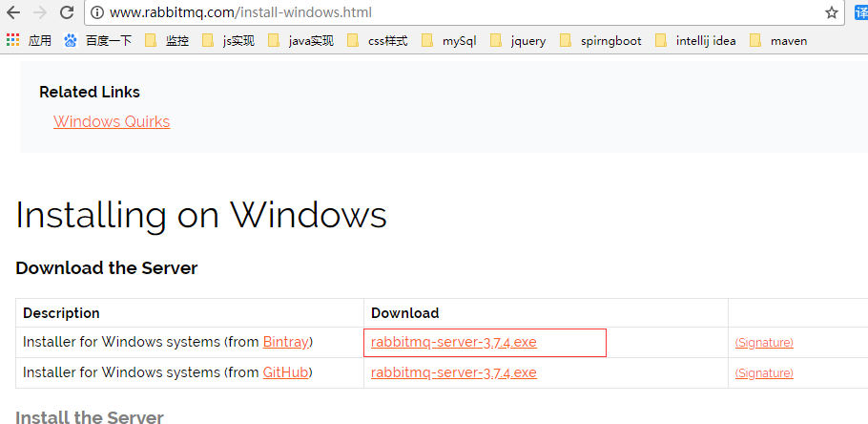868x424 pixels.
Task: Open the jquery bookmark folder
Action: 518,40
